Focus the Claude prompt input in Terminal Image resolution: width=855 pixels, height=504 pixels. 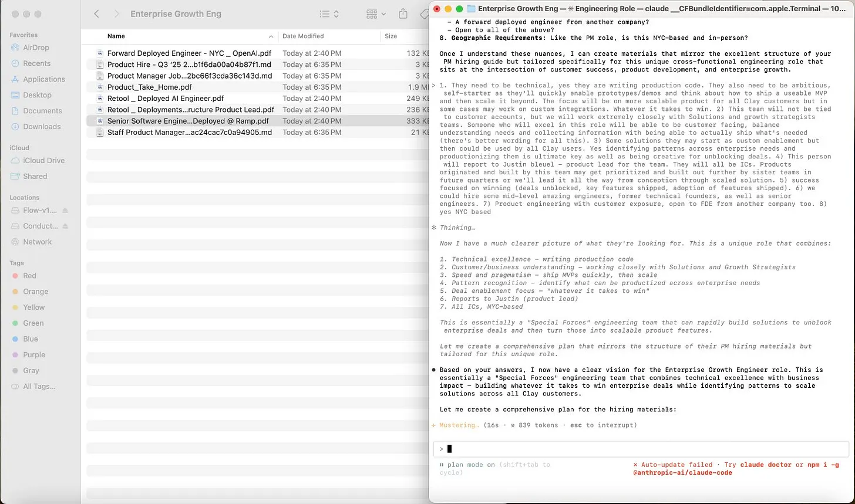tap(641, 449)
